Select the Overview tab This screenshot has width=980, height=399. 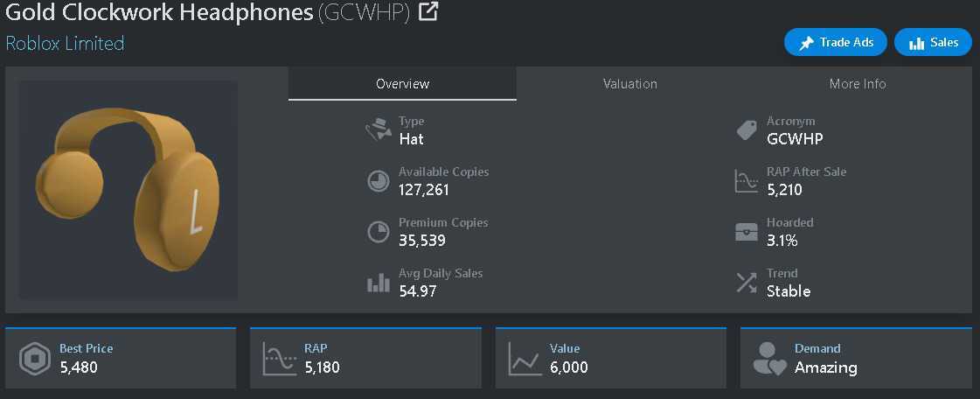tap(402, 84)
